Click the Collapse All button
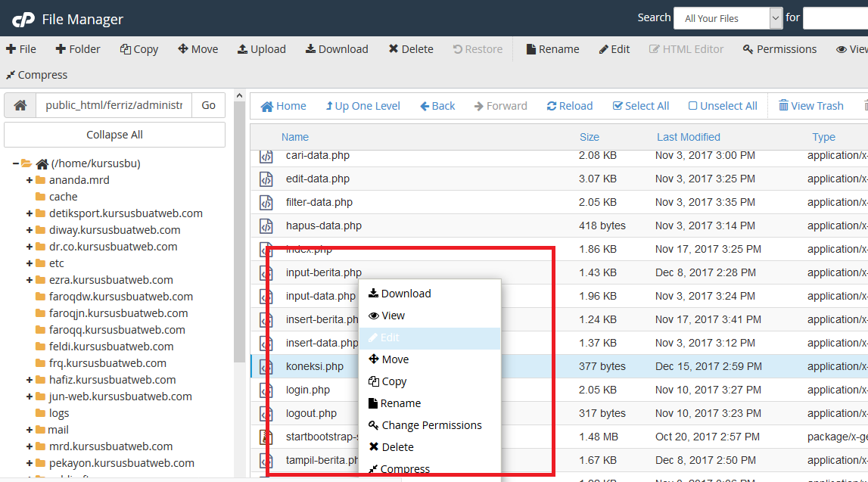This screenshot has height=482, width=868. pyautogui.click(x=114, y=135)
